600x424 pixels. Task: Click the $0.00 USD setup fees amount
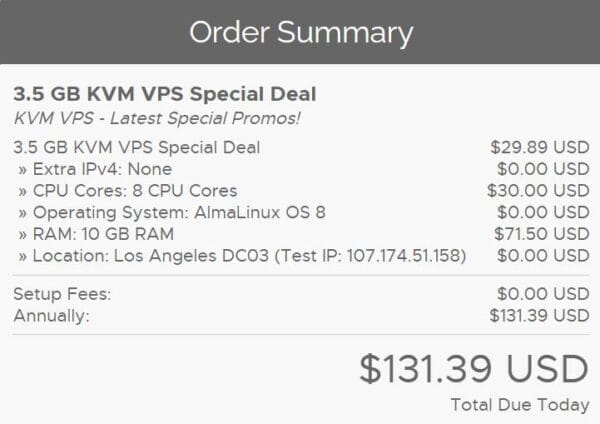click(543, 295)
